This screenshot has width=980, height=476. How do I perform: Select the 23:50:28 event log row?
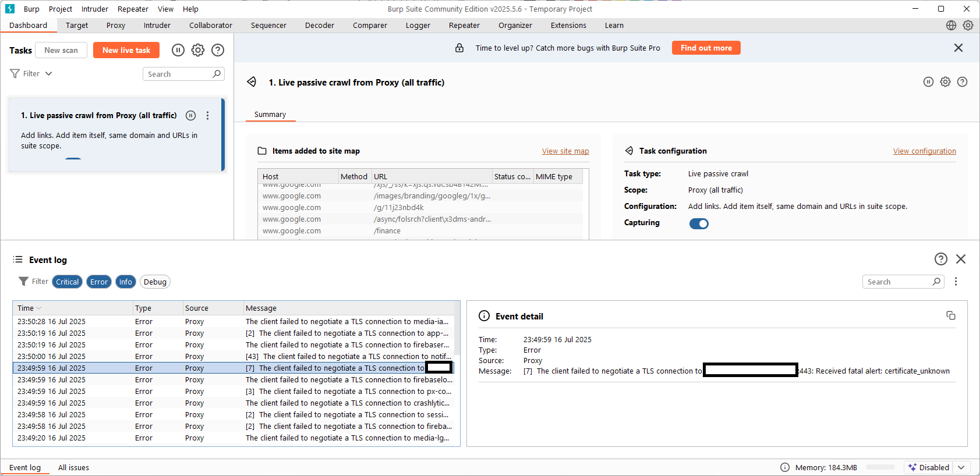(x=233, y=321)
